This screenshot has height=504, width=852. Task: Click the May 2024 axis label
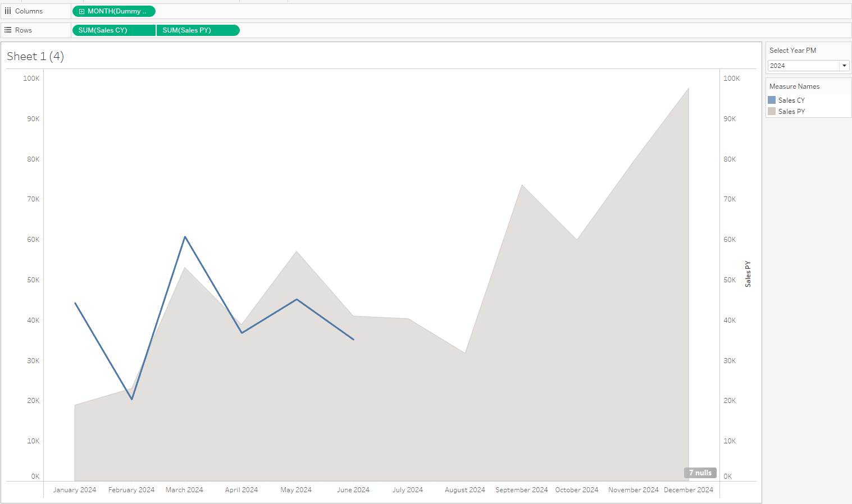(296, 490)
